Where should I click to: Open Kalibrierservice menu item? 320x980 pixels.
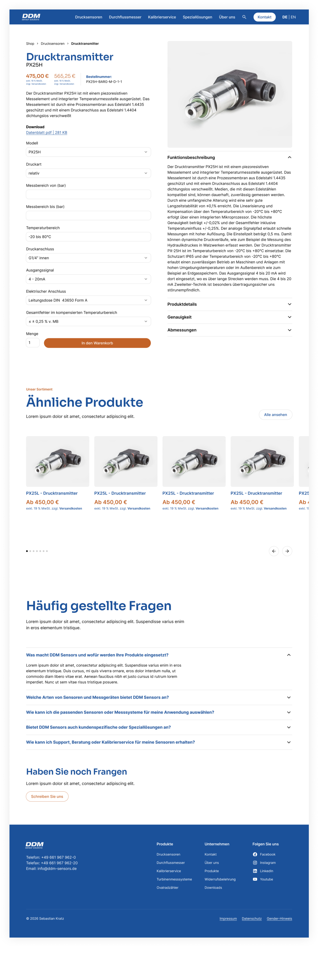(x=162, y=17)
